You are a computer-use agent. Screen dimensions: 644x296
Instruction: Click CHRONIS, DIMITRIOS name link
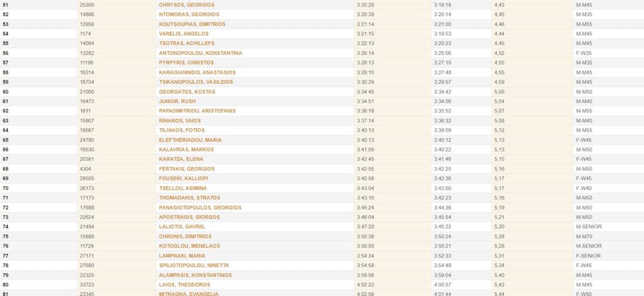(185, 237)
